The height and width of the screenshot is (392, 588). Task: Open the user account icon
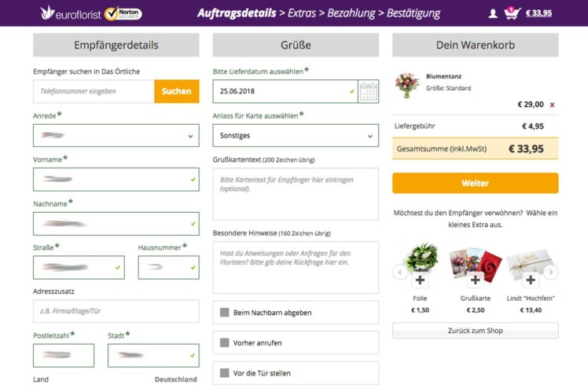point(493,14)
